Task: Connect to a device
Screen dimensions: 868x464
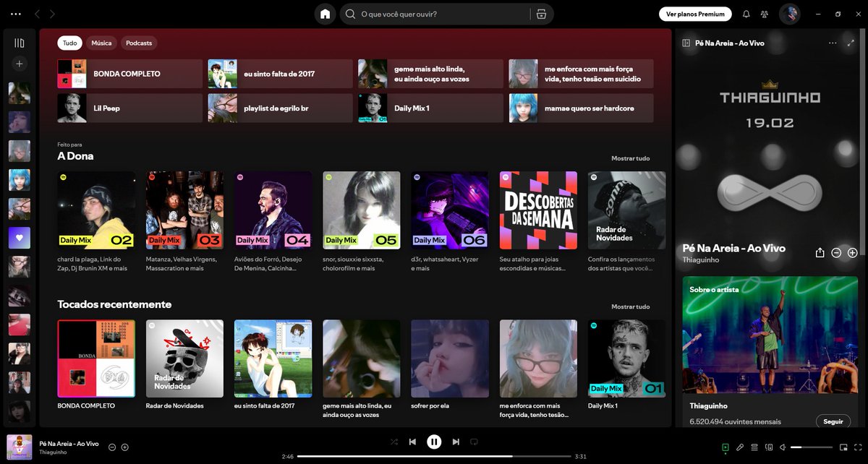Action: [x=769, y=447]
